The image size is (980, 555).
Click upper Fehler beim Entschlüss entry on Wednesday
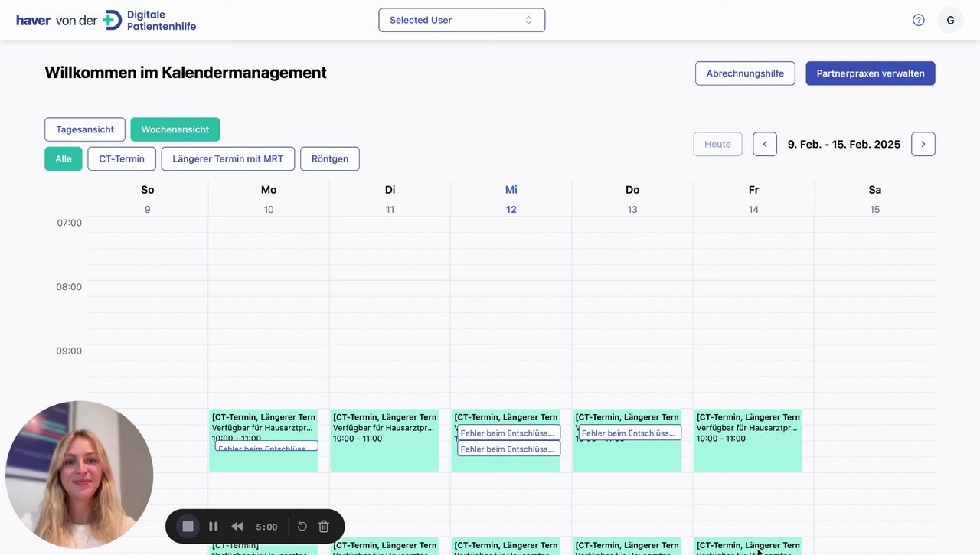tap(509, 433)
